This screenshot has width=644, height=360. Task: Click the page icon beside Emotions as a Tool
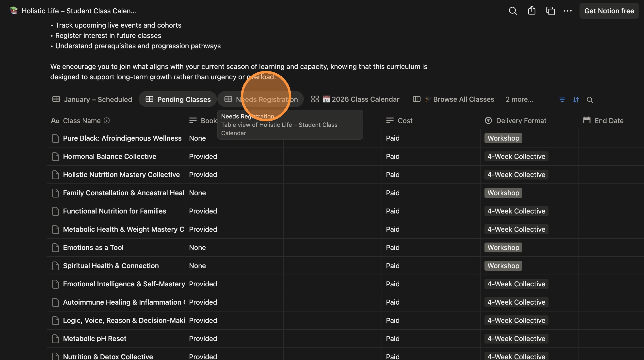click(55, 247)
